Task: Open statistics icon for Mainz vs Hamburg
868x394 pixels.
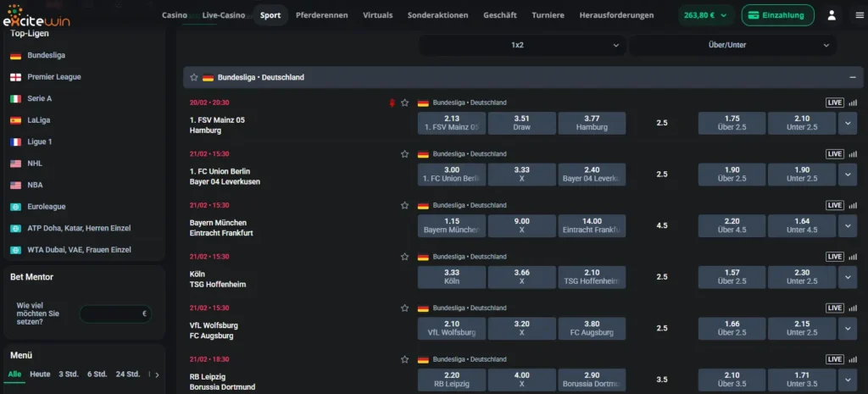Action: click(853, 103)
